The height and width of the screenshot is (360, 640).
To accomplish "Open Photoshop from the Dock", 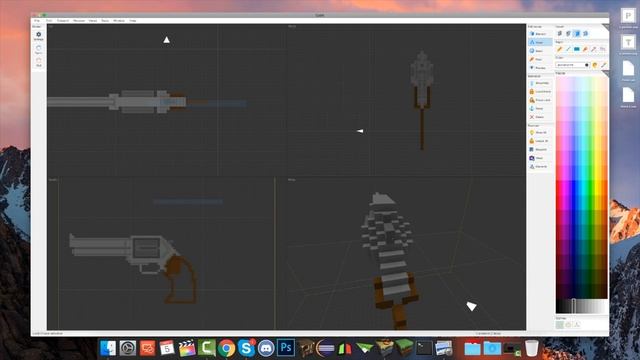I will pyautogui.click(x=286, y=348).
